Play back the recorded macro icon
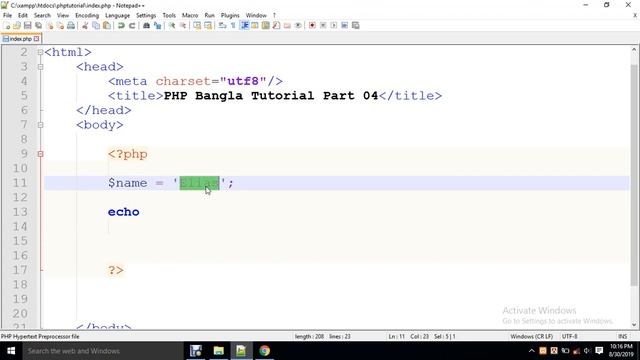The image size is (640, 360). (x=333, y=25)
